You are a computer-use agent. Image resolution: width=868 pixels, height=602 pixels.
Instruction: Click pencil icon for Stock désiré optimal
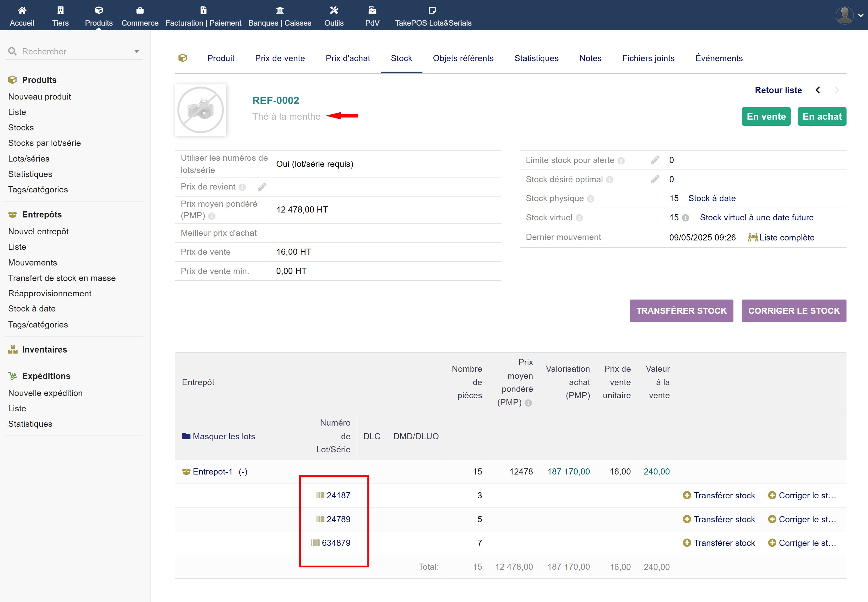pos(655,179)
